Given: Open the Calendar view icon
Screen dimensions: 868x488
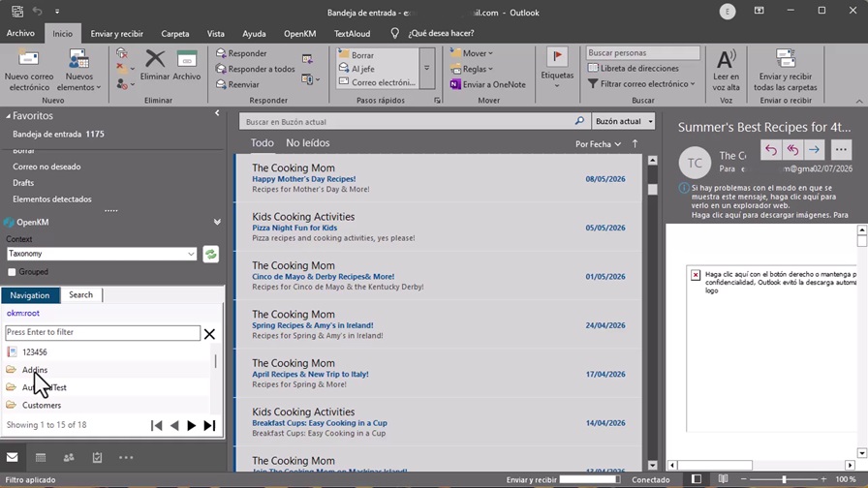Looking at the screenshot, I should point(41,457).
